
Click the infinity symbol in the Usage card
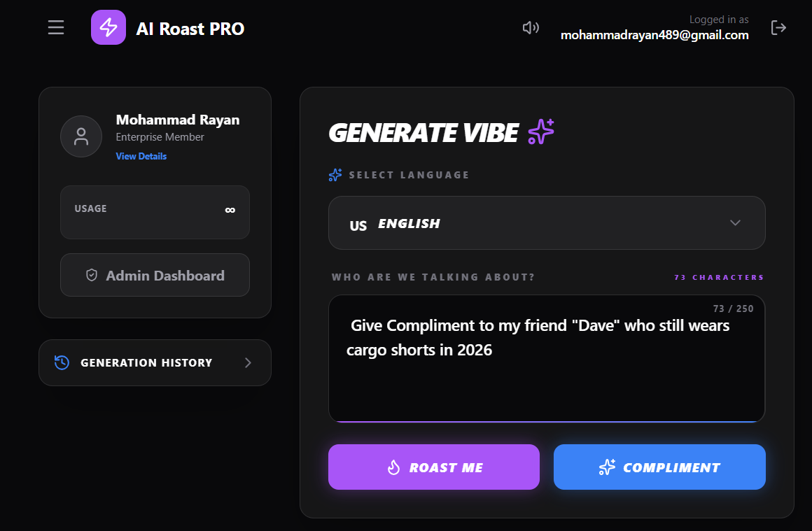231,208
